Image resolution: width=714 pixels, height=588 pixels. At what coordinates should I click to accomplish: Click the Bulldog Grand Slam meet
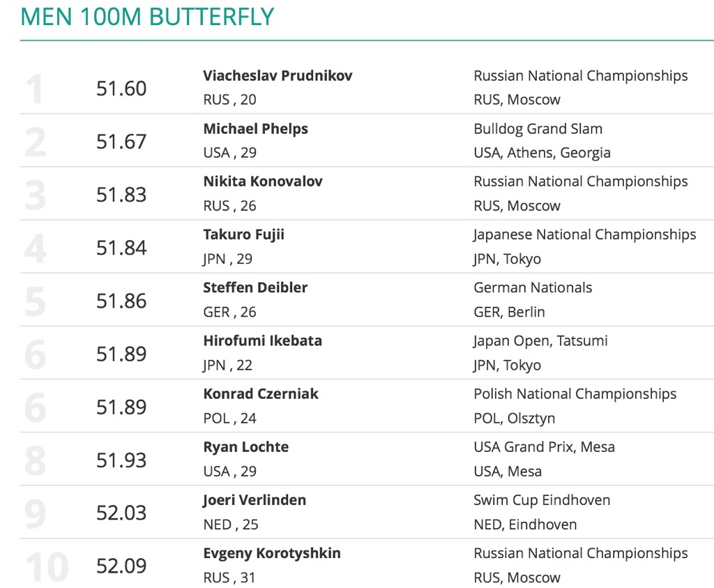point(538,128)
